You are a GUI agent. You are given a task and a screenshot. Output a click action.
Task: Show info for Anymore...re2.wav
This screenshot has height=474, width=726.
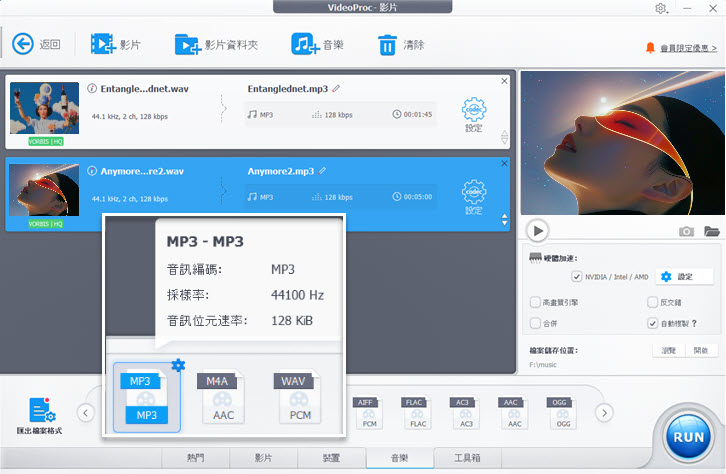click(x=92, y=171)
